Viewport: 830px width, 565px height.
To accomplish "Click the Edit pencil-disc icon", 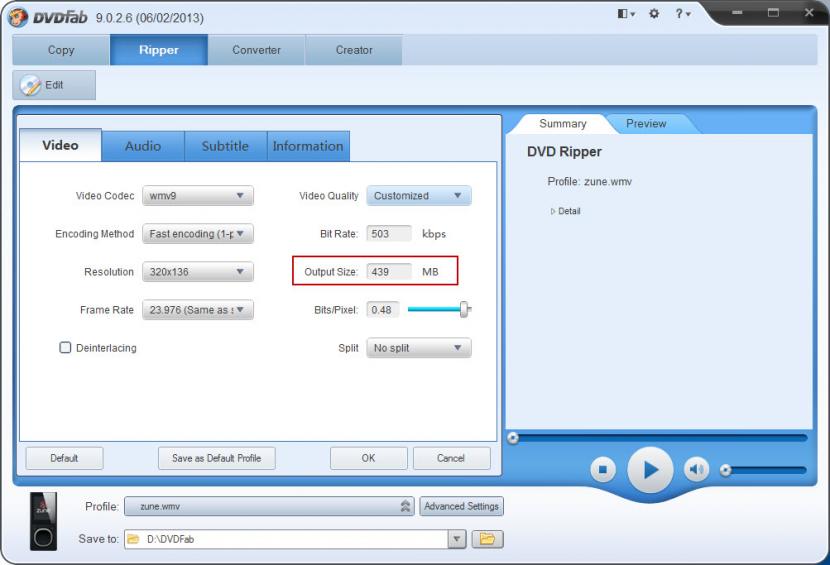I will (31, 85).
